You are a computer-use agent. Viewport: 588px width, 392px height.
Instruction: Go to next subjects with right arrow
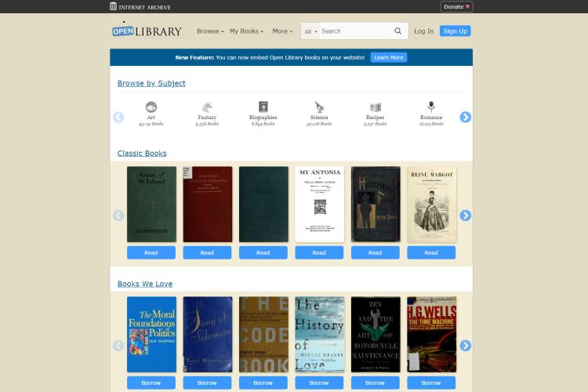[466, 117]
